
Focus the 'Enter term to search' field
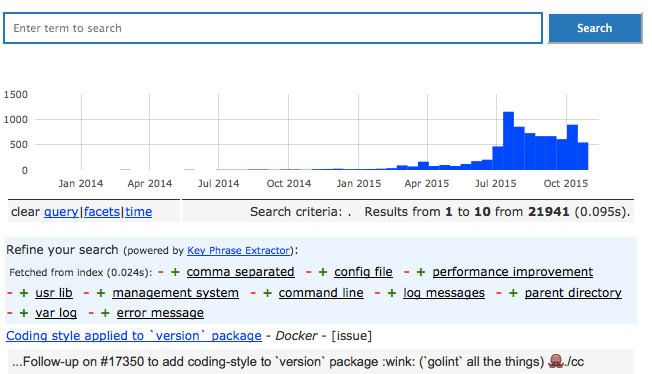273,28
